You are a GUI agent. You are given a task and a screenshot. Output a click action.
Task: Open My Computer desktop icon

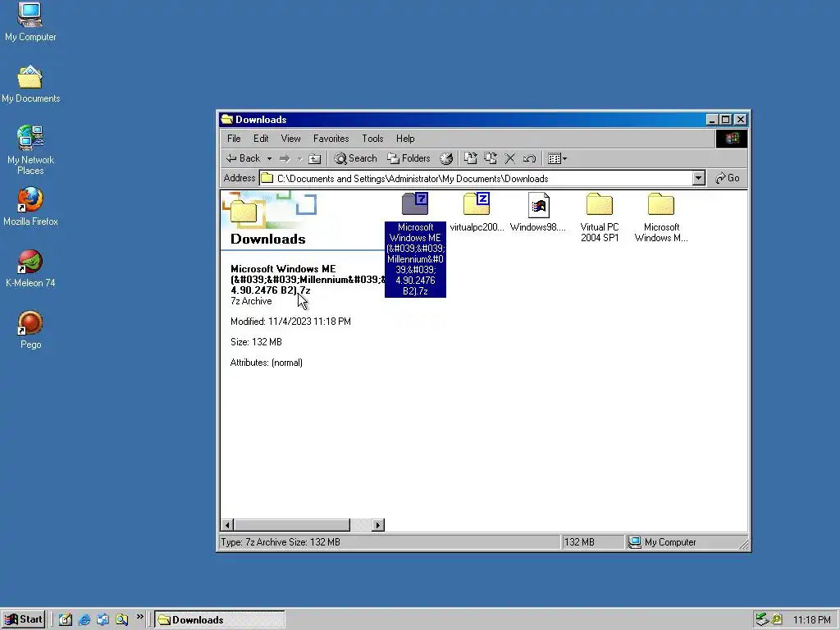point(30,21)
